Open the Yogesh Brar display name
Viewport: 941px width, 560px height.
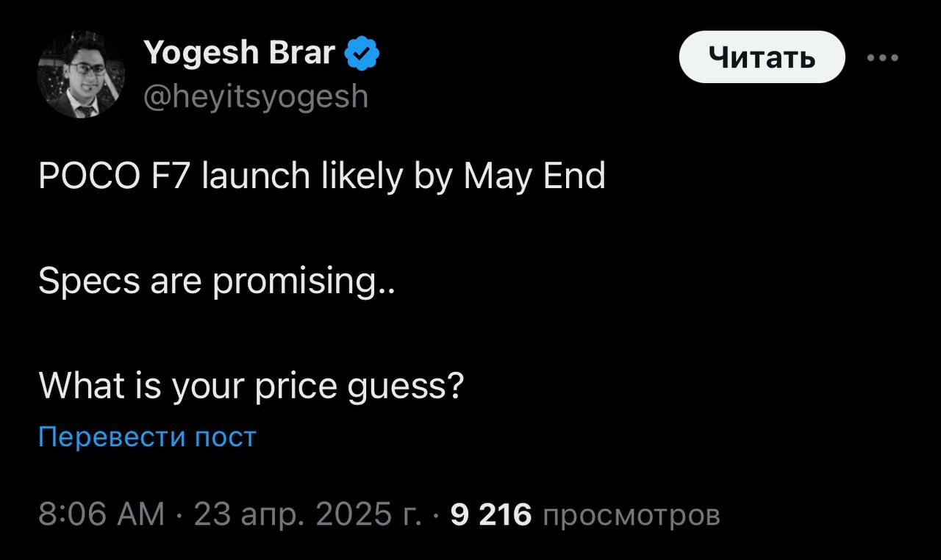tap(240, 53)
